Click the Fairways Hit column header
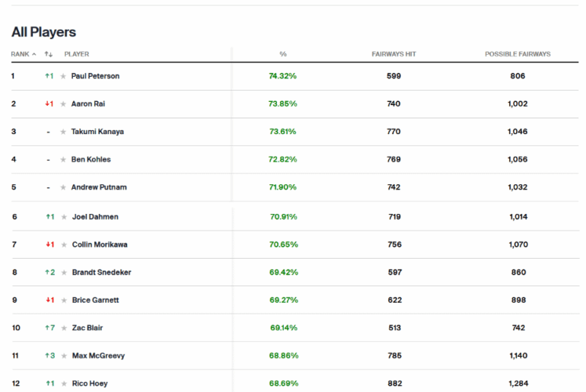Screen dimensions: 586x392 pos(393,54)
